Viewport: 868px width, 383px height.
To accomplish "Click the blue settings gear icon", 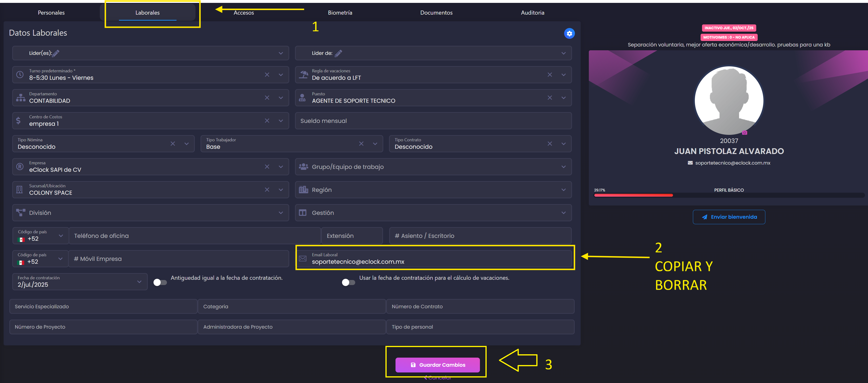I will 569,33.
